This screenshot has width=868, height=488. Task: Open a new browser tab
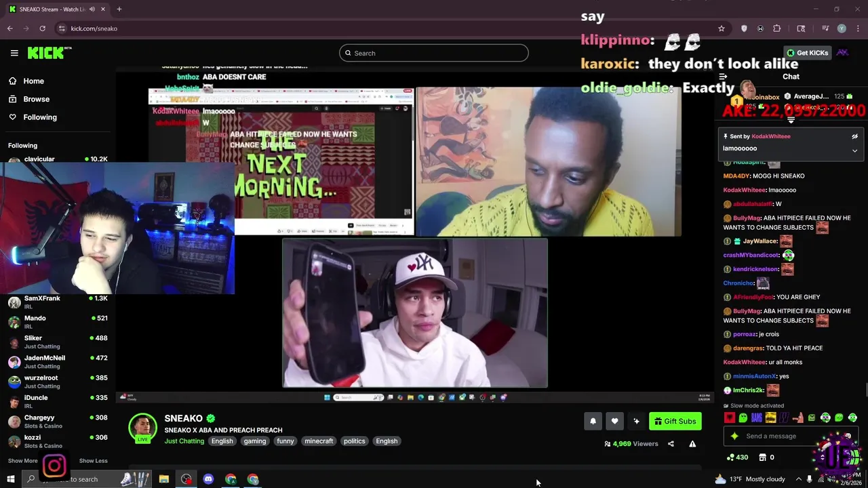click(119, 9)
